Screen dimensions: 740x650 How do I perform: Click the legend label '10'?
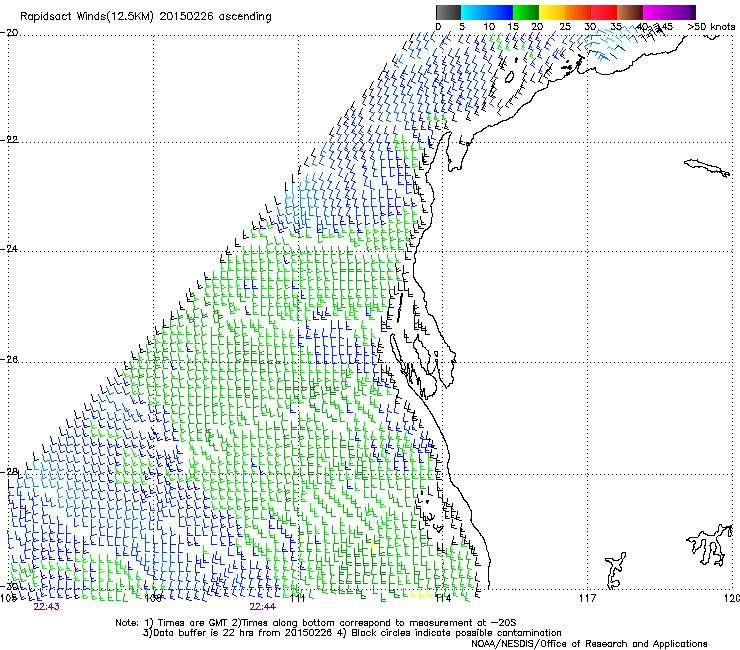tap(489, 27)
